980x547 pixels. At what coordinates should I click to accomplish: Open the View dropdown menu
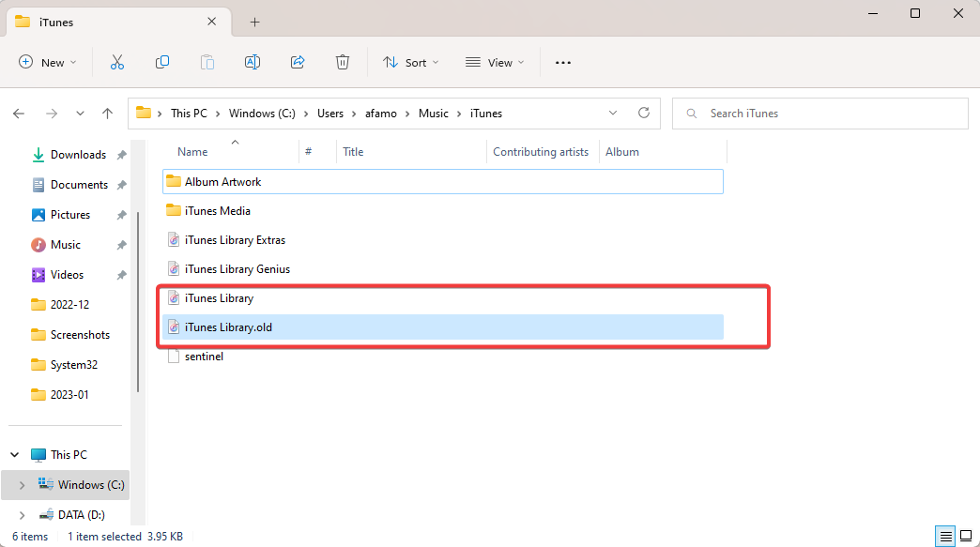click(495, 62)
